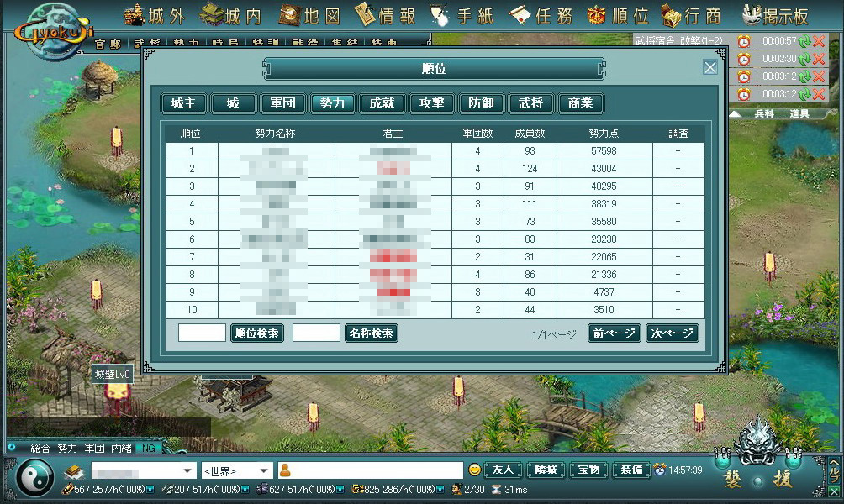The image size is (844, 504).
Task: Click the 城壁Lv0 wall label
Action: pyautogui.click(x=113, y=375)
